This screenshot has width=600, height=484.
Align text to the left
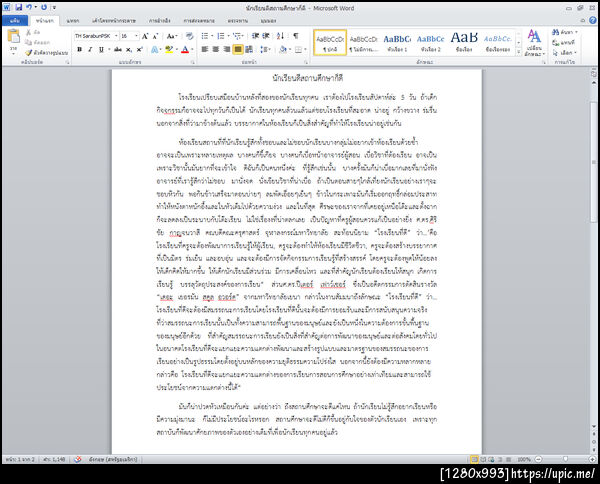click(x=205, y=49)
